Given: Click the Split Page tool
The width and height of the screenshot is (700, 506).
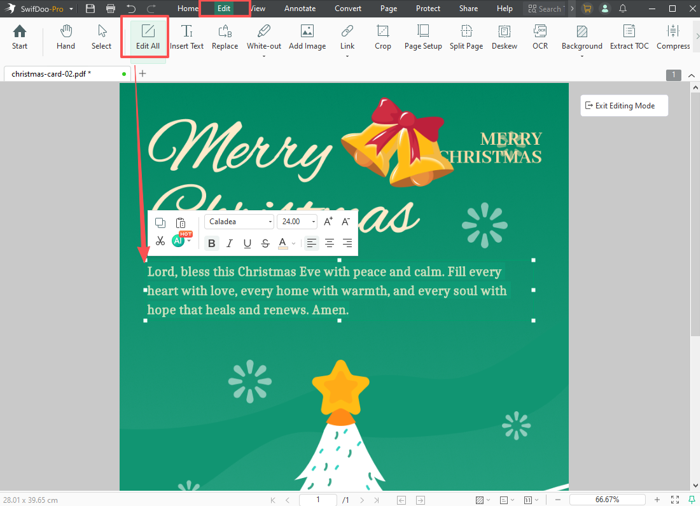Looking at the screenshot, I should point(466,37).
